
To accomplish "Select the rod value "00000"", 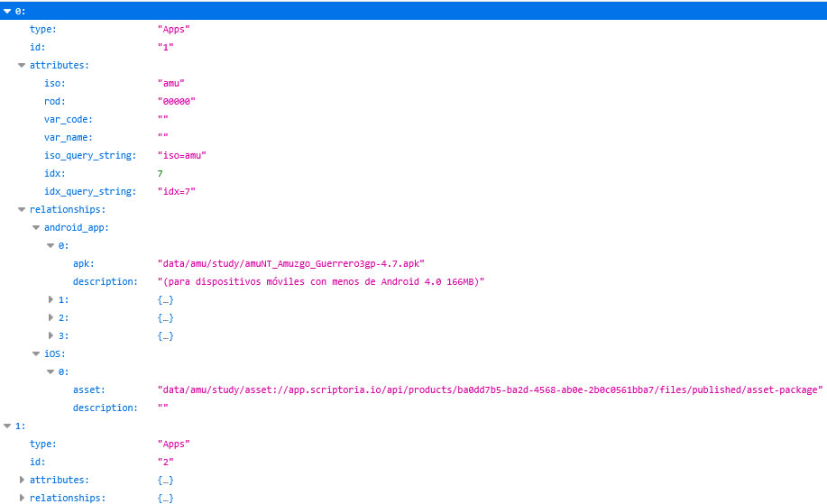I will tap(176, 101).
